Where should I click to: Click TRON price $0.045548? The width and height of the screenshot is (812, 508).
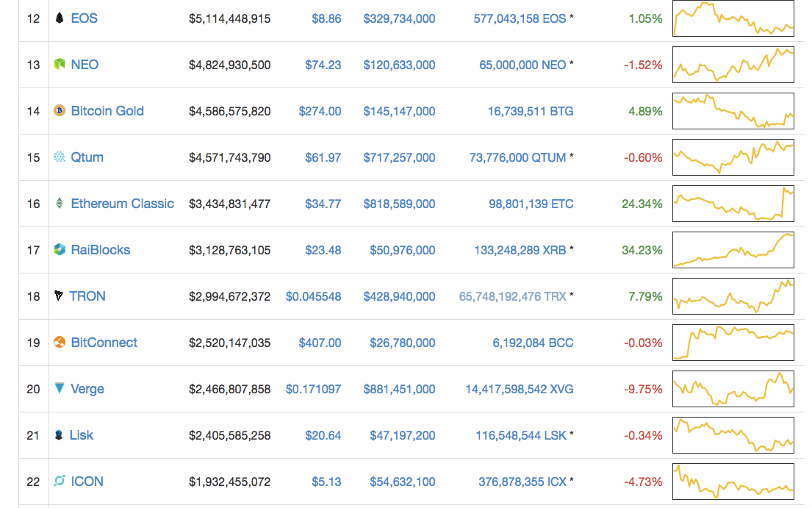point(313,296)
